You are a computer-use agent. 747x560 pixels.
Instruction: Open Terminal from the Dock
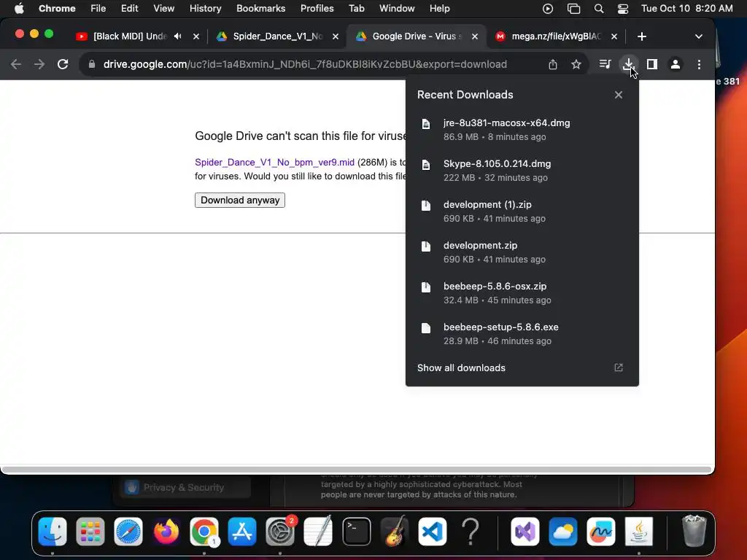click(x=356, y=531)
